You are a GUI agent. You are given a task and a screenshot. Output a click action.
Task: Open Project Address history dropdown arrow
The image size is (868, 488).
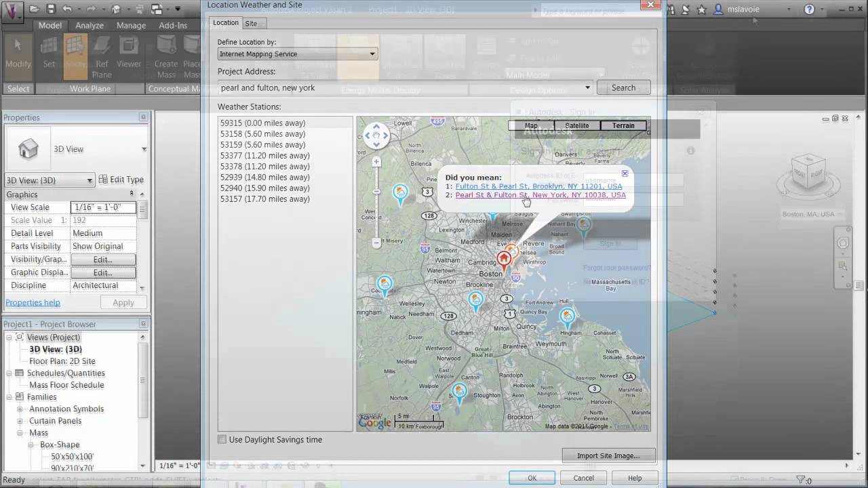pos(587,87)
